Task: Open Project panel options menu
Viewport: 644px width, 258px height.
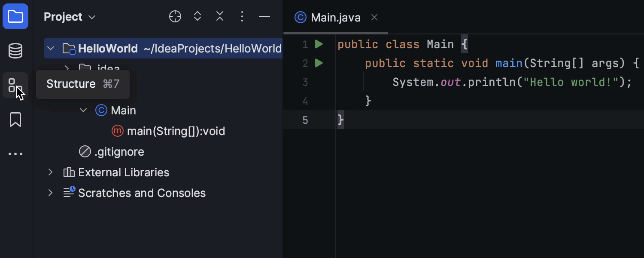Action: [x=242, y=17]
